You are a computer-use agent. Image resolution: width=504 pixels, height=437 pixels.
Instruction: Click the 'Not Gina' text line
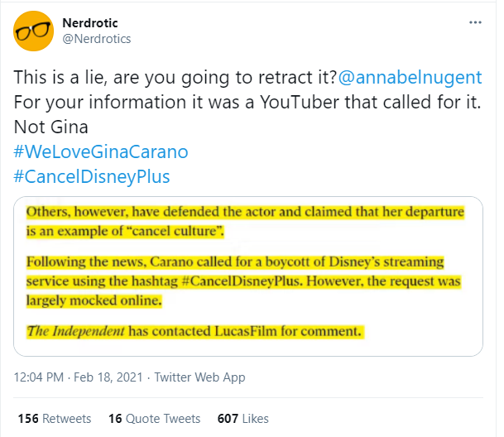52,127
